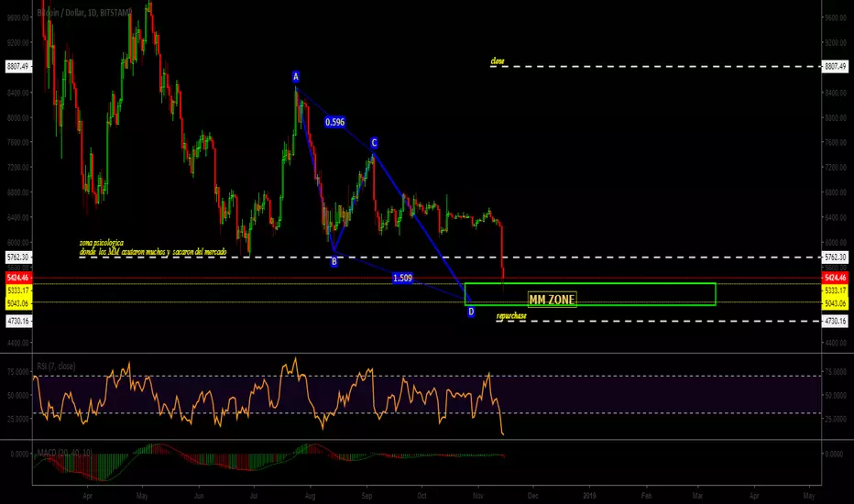Click the Sep label on time axis
The image size is (854, 504).
coord(367,496)
